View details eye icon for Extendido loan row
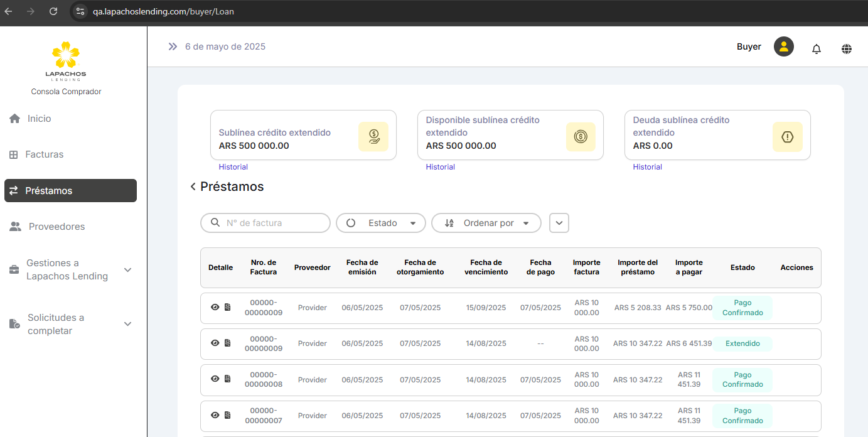 215,343
